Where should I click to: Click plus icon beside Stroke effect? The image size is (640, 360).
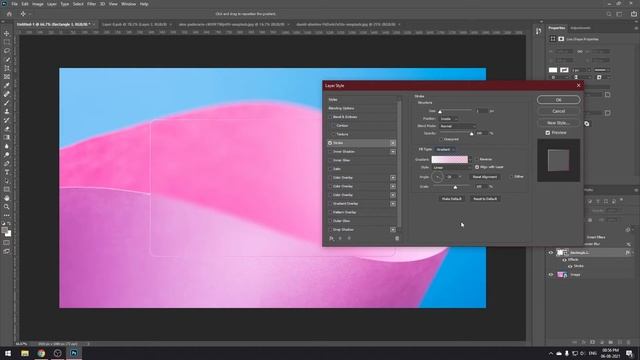point(393,143)
